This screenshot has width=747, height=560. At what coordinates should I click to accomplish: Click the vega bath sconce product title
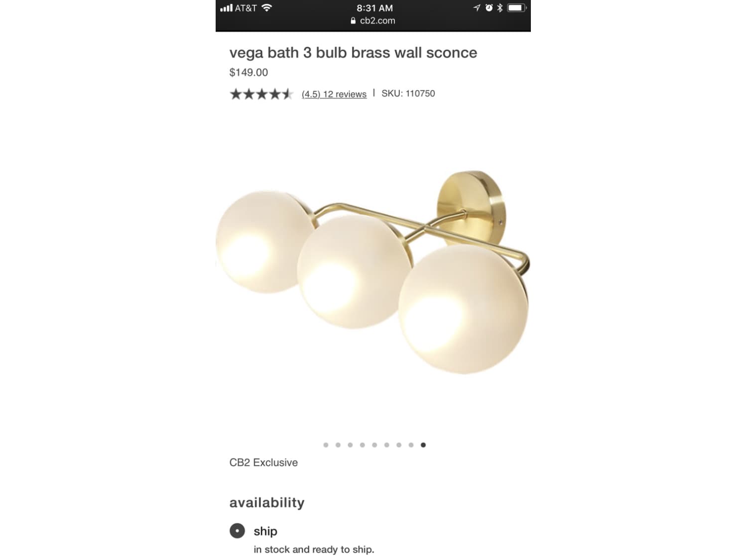[353, 52]
